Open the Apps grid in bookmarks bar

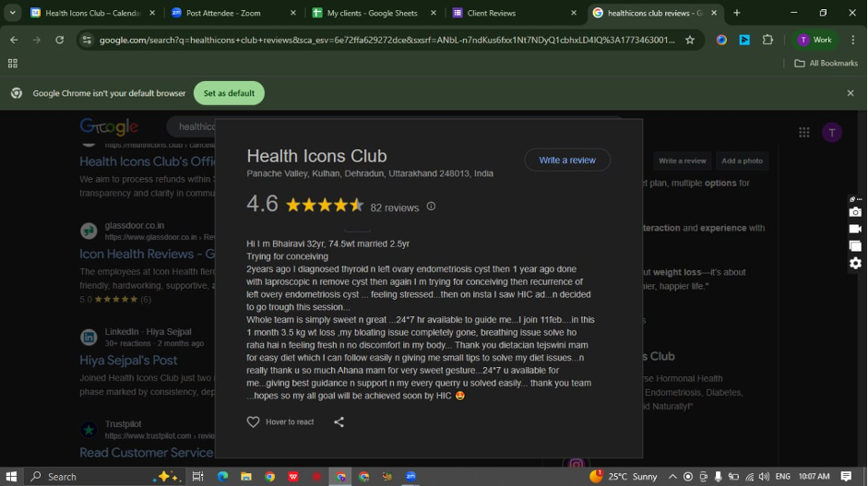(13, 64)
